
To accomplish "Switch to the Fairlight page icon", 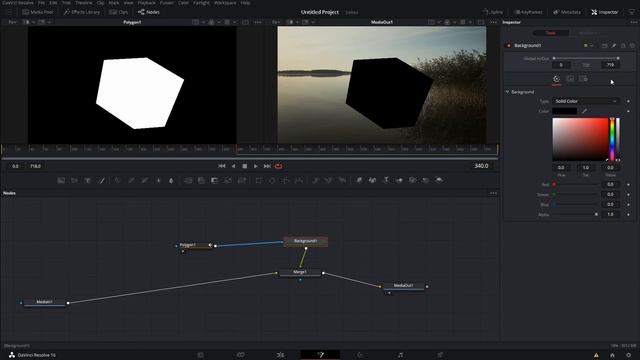I will 400,355.
